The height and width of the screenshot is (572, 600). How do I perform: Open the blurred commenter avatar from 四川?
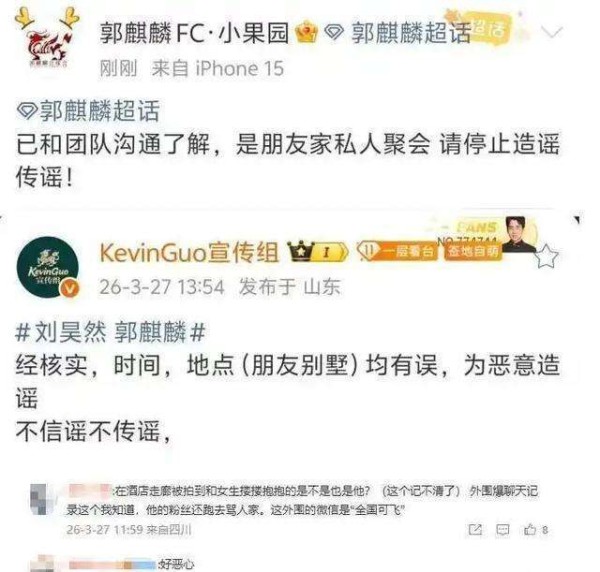[40, 499]
